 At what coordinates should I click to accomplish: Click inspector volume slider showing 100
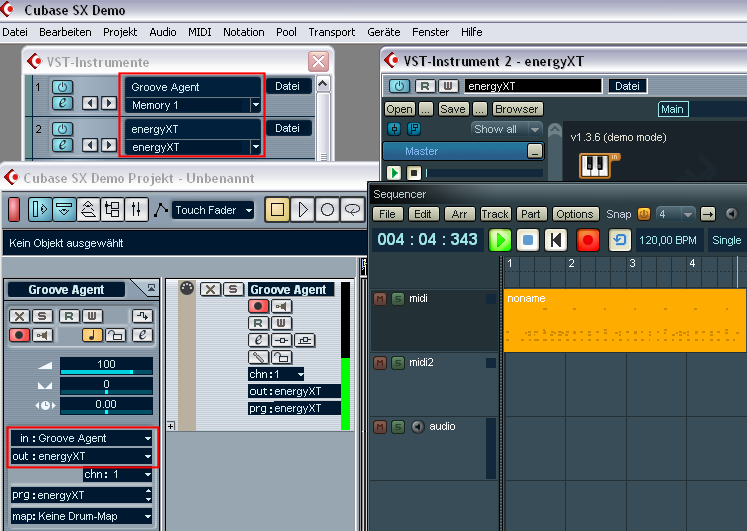click(106, 366)
